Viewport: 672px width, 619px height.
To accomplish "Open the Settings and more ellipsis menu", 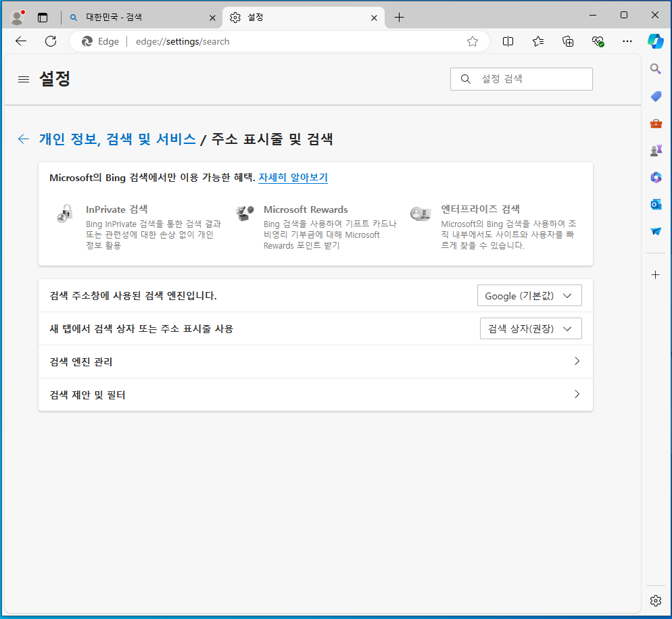I will click(x=627, y=41).
